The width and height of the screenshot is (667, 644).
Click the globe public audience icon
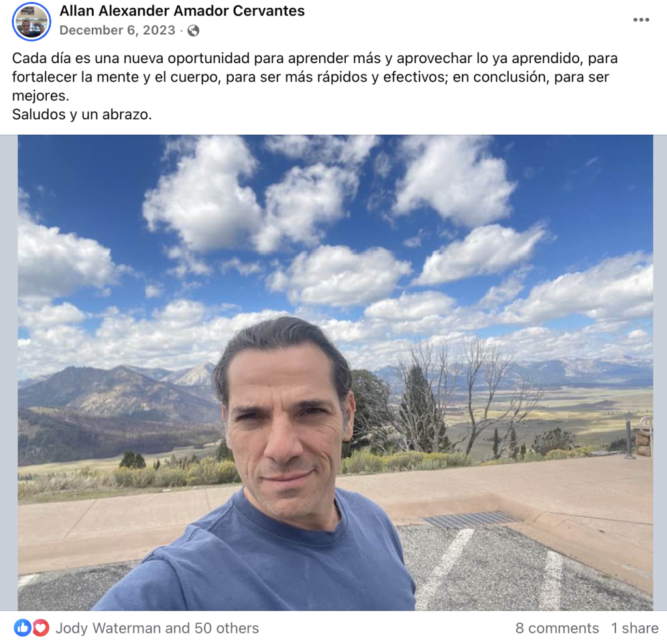[193, 31]
